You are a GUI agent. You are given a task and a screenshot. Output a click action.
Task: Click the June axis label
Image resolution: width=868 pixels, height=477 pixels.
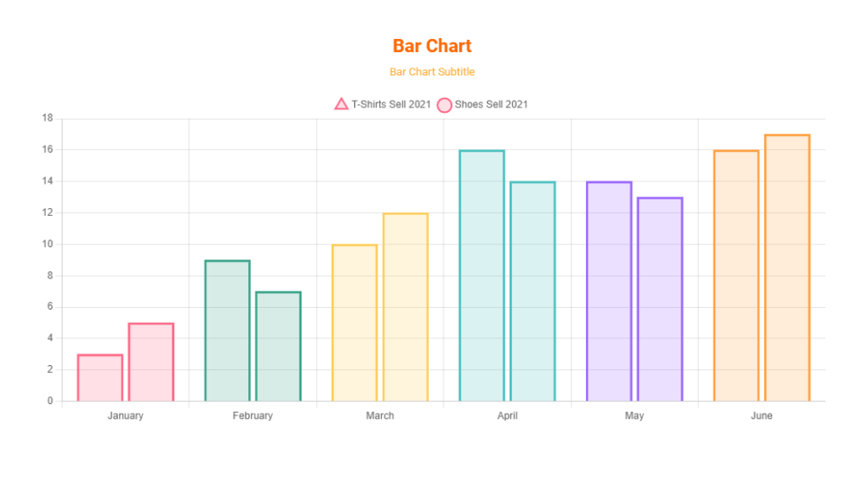pyautogui.click(x=762, y=415)
